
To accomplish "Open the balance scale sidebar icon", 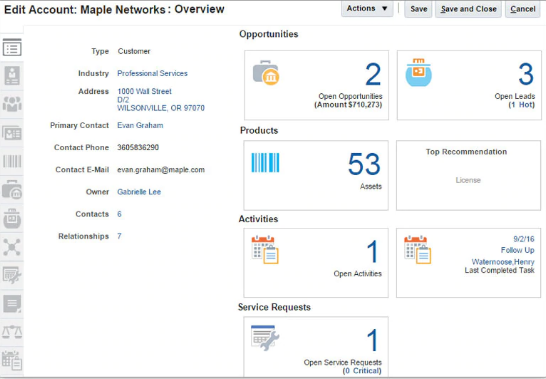I will tap(12, 332).
